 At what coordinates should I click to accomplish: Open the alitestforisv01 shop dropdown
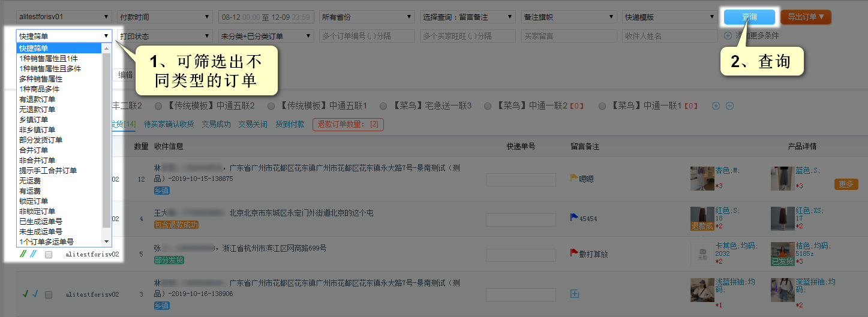click(64, 17)
